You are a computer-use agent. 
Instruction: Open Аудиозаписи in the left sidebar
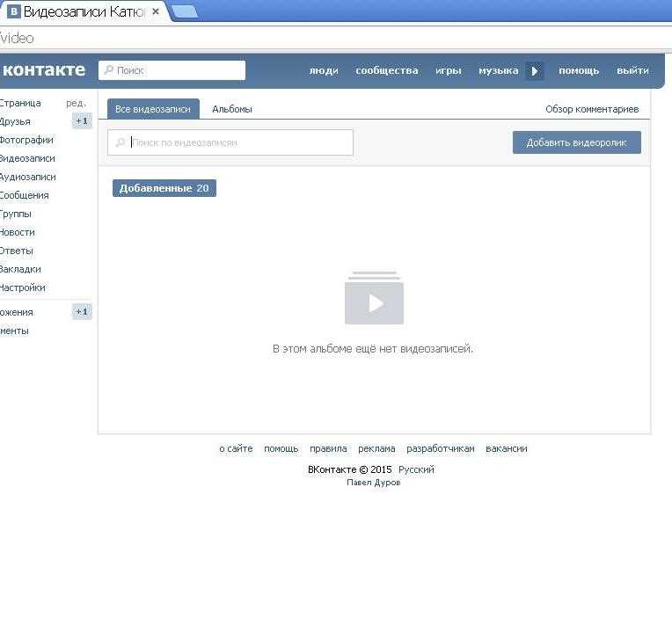[28, 177]
